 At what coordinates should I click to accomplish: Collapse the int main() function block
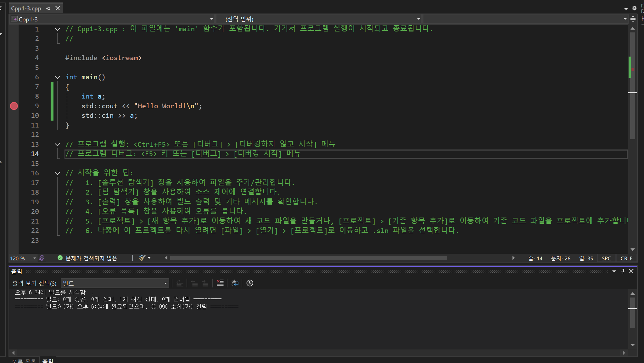click(57, 77)
